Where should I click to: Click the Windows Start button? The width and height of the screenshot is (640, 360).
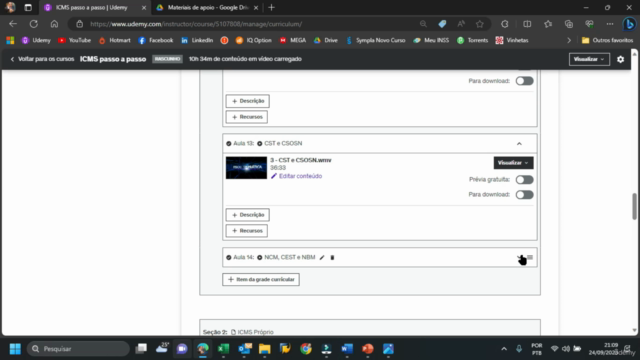pyautogui.click(x=15, y=349)
